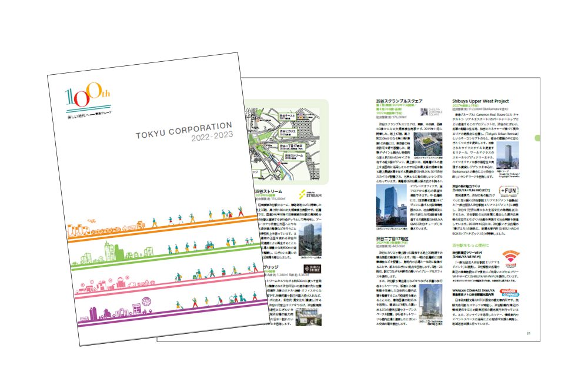
Task: Click the 渋谷スクランブルスクエア heading
Action: 399,101
